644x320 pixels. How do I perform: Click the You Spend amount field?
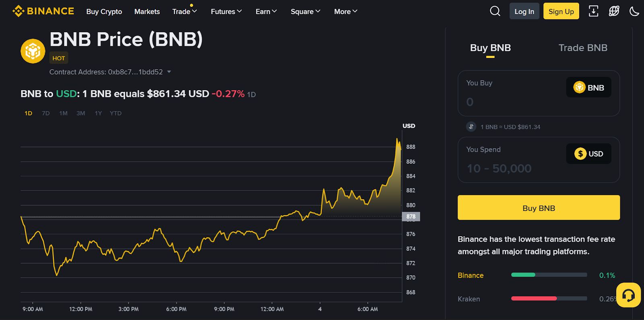tap(539, 160)
